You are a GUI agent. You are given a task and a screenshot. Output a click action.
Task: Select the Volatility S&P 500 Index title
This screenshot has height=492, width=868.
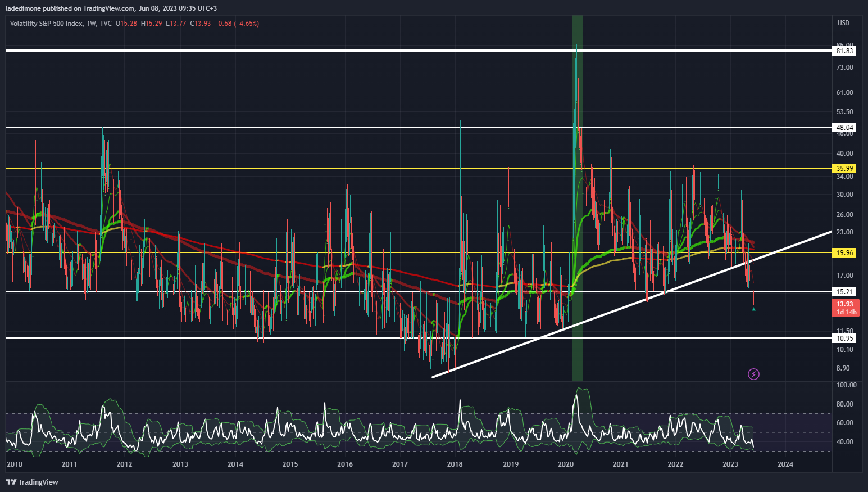pos(46,24)
